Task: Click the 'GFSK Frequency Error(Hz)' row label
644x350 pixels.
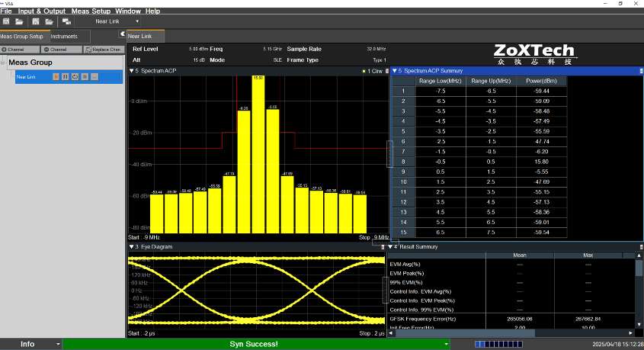Action: (423, 319)
